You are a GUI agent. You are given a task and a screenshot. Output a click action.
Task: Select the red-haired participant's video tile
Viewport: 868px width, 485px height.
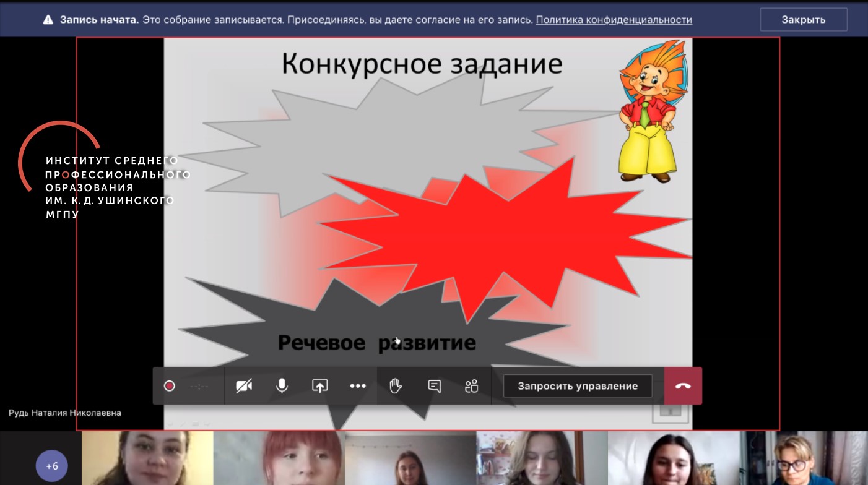pos(279,458)
